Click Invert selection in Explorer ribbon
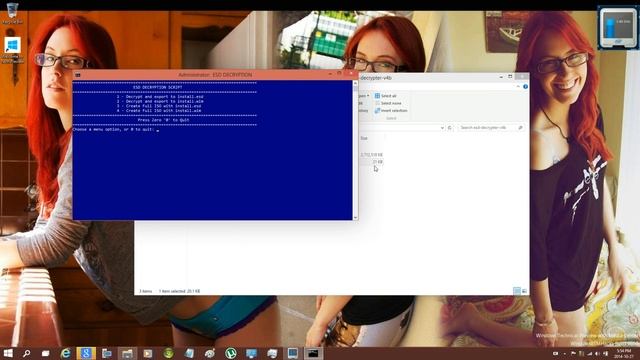Image resolution: width=640 pixels, height=360 pixels. pos(391,110)
